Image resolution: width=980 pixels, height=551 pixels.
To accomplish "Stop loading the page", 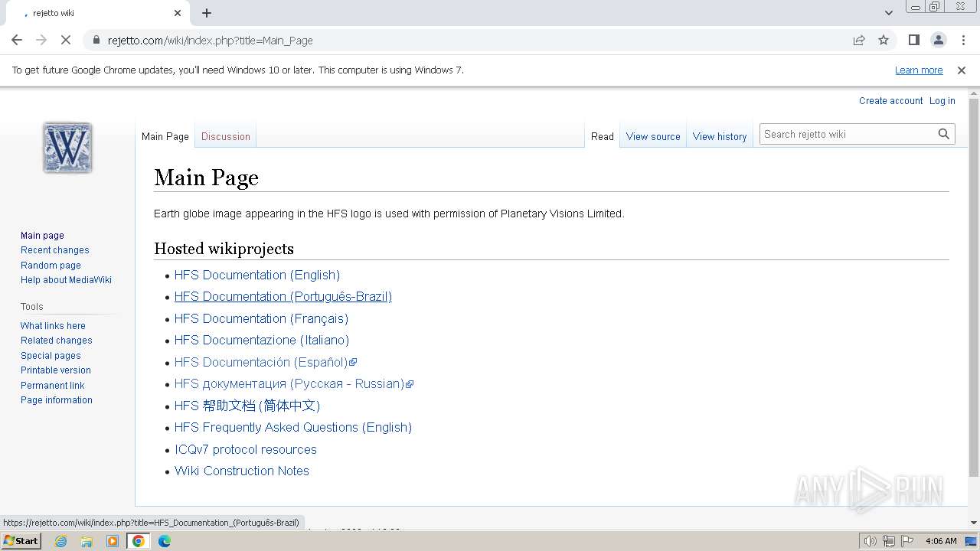I will tap(66, 40).
